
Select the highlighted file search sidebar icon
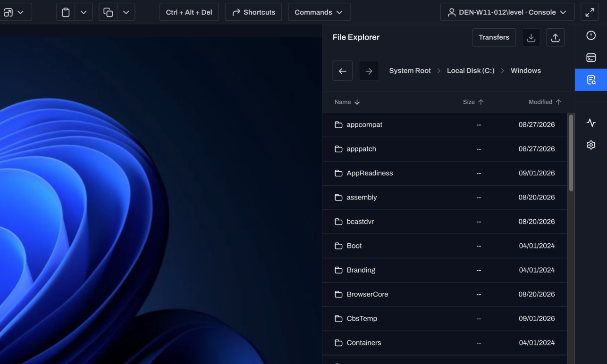pyautogui.click(x=591, y=80)
